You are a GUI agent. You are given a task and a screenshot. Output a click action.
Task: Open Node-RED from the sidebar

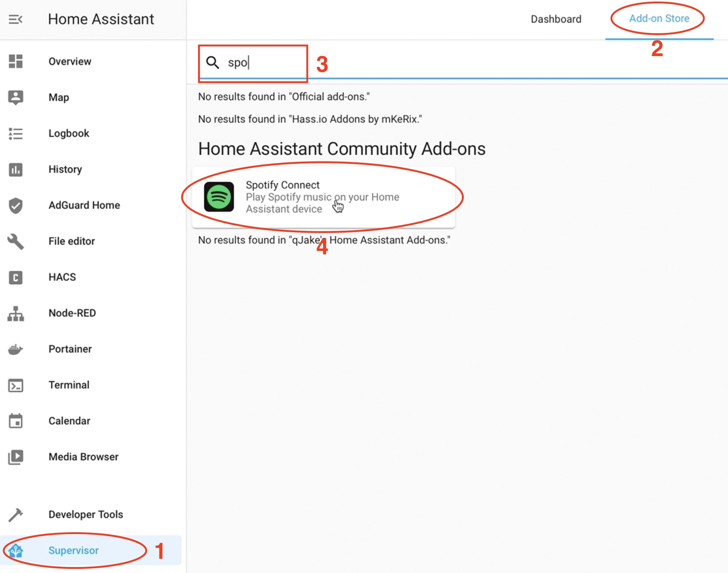point(91,313)
